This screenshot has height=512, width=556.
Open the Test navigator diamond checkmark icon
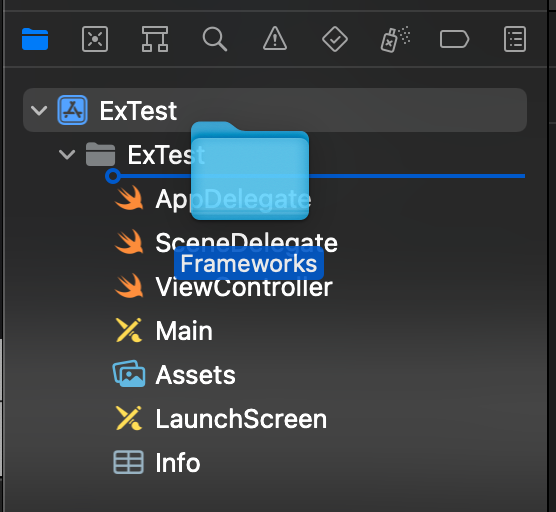pos(335,39)
